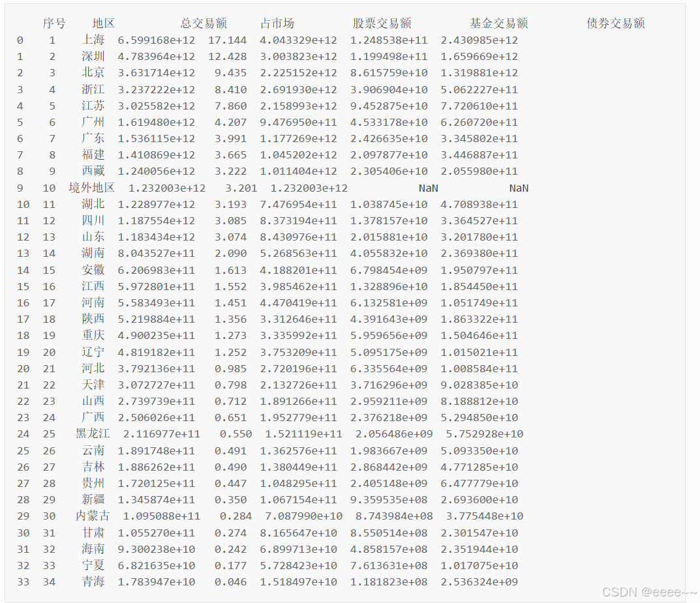Click the 黑龙江 region cell
This screenshot has height=603, width=700.
click(x=93, y=434)
